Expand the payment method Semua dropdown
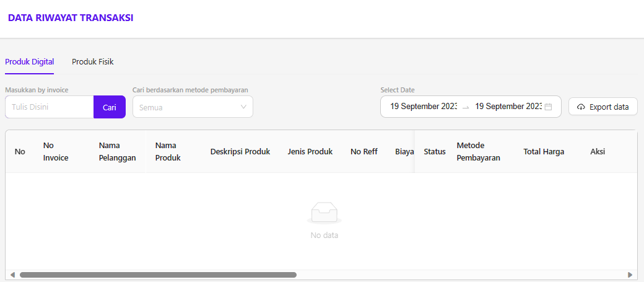The image size is (644, 282). coord(193,107)
